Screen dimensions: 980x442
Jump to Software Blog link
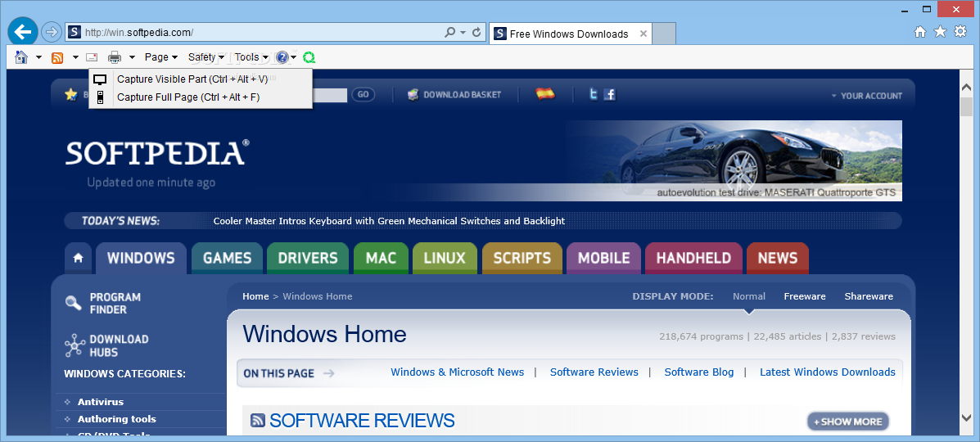(698, 372)
